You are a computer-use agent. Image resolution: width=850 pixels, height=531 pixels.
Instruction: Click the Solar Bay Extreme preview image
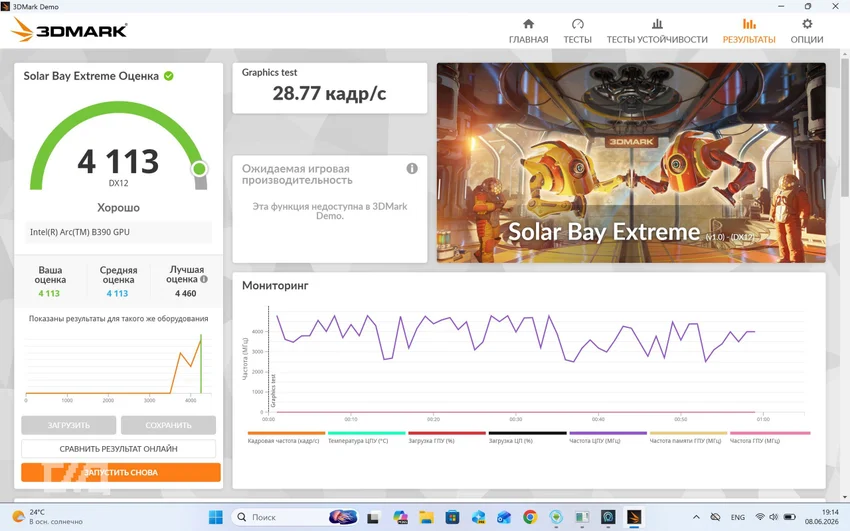coord(631,163)
